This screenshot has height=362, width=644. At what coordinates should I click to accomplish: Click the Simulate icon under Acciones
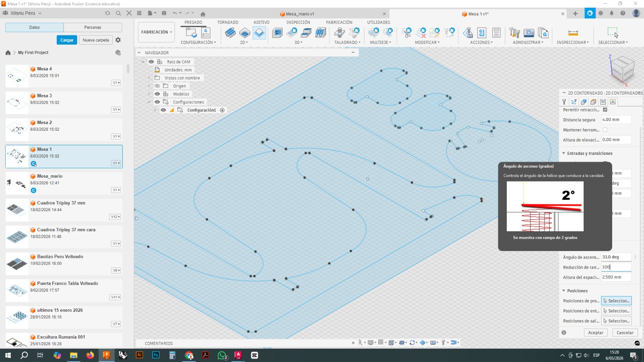point(468,33)
